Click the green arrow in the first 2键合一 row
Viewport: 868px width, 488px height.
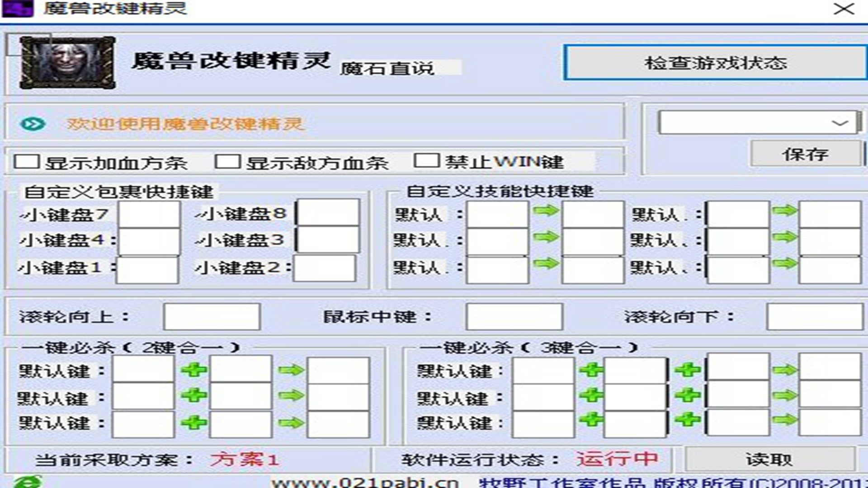(x=291, y=371)
